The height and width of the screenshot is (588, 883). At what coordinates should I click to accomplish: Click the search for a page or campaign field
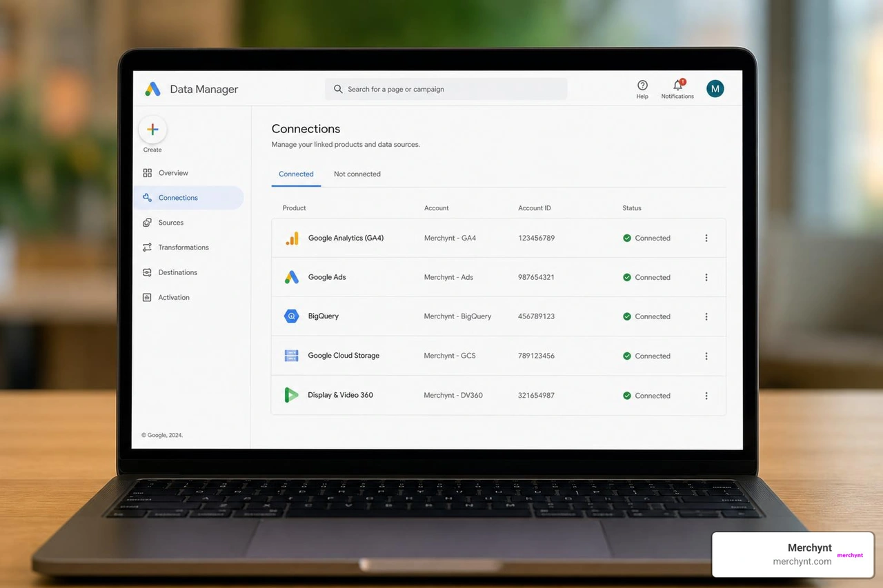446,89
